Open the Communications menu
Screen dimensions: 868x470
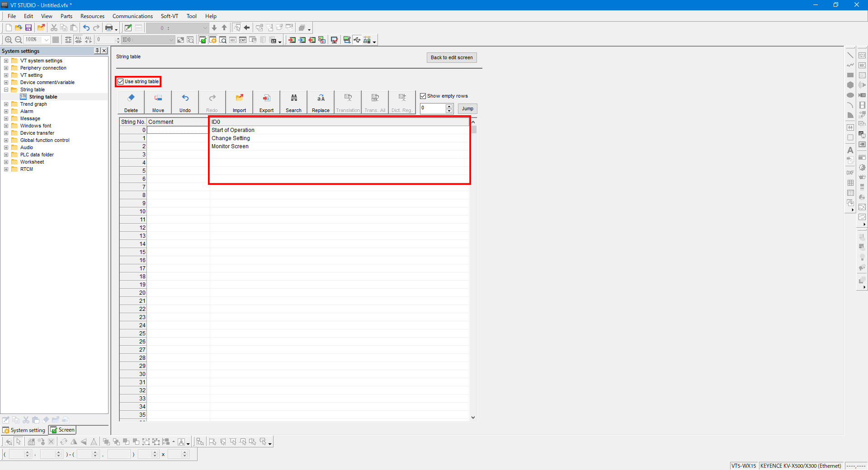click(x=132, y=16)
